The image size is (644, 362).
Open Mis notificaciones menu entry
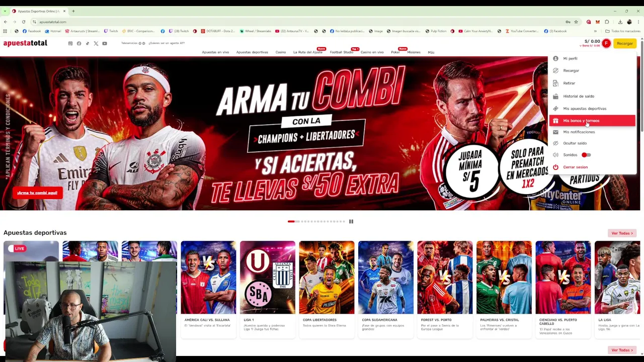click(x=592, y=132)
